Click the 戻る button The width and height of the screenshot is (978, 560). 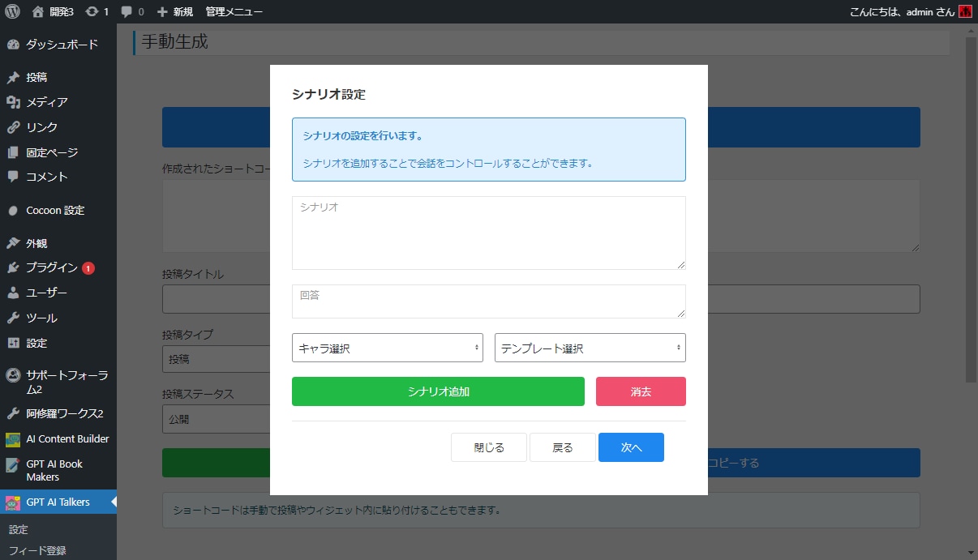coord(563,447)
